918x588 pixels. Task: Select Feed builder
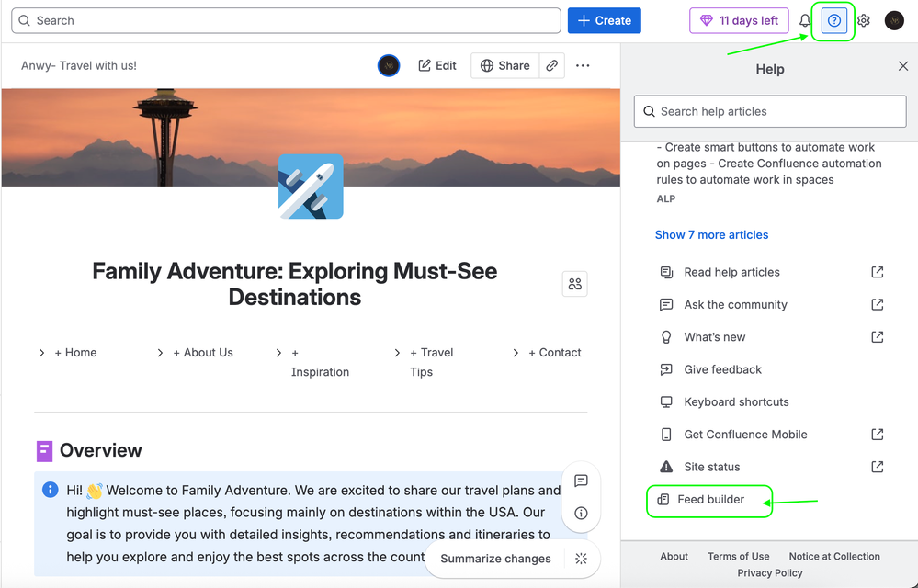709,500
